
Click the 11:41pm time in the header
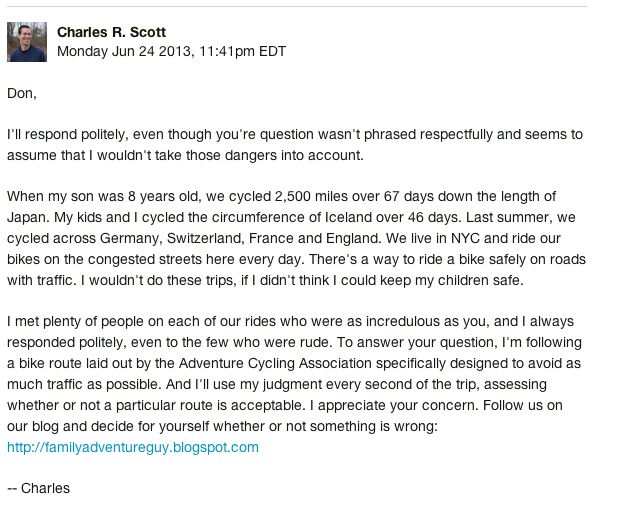click(227, 51)
